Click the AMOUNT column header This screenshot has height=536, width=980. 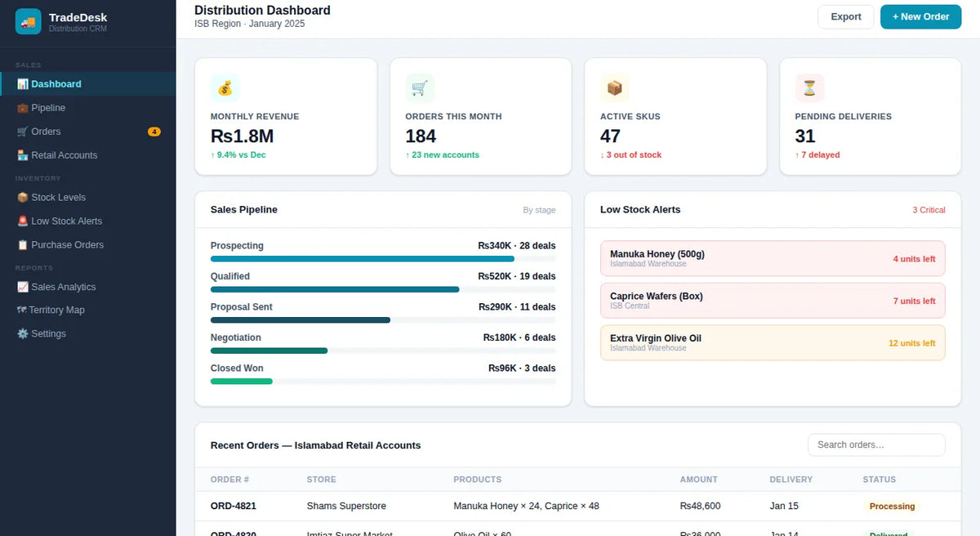pos(699,480)
